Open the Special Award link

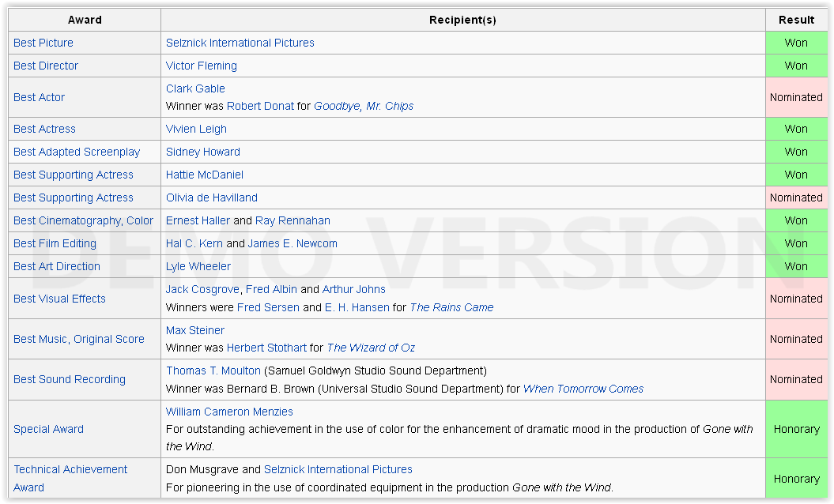48,429
